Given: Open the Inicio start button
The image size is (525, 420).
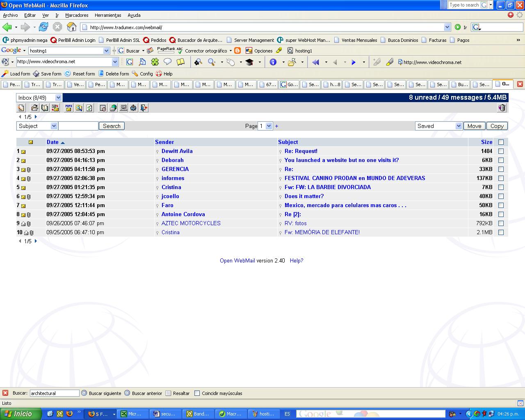Looking at the screenshot, I should (21, 414).
